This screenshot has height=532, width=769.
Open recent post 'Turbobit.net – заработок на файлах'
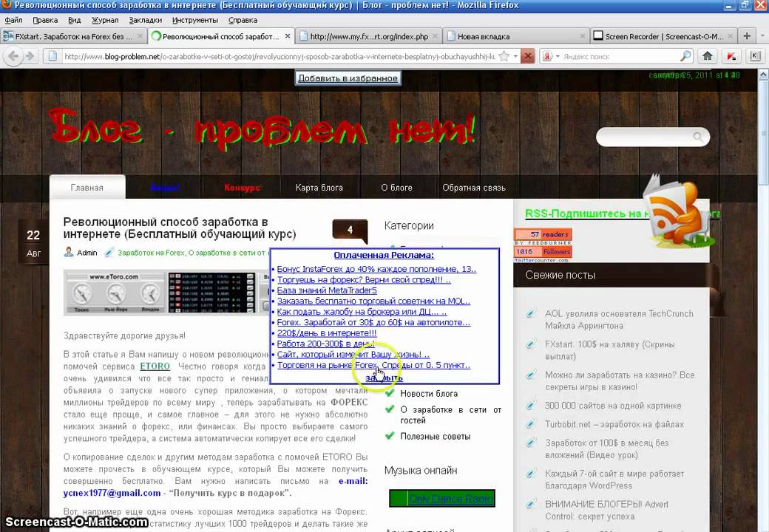pos(614,424)
